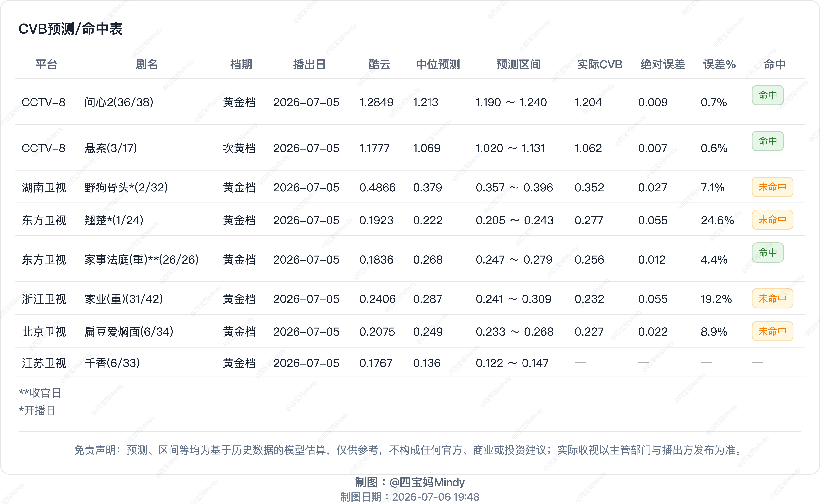Screen dimensions: 820x504
Task: Click the 平台 column header
Action: (46, 64)
